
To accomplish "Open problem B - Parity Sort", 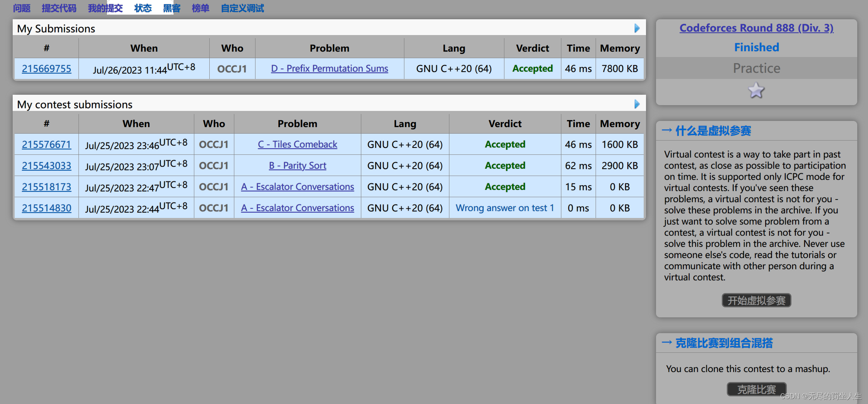I will pyautogui.click(x=297, y=166).
